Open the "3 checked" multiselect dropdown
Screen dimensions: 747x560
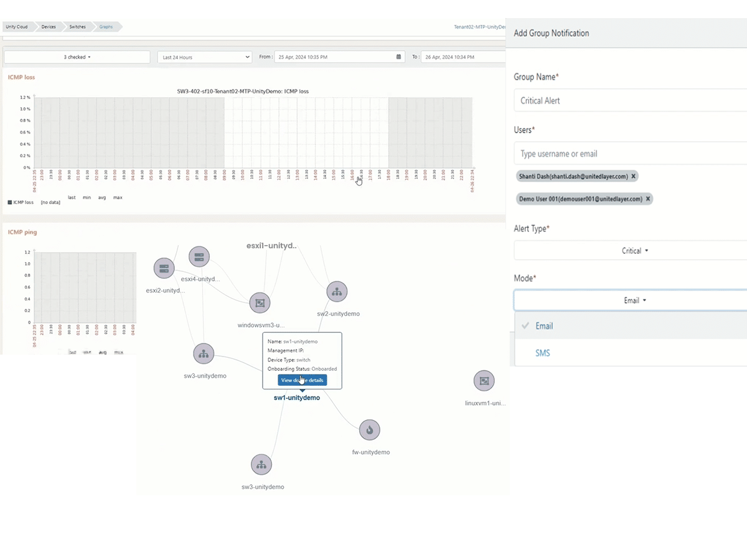click(77, 57)
